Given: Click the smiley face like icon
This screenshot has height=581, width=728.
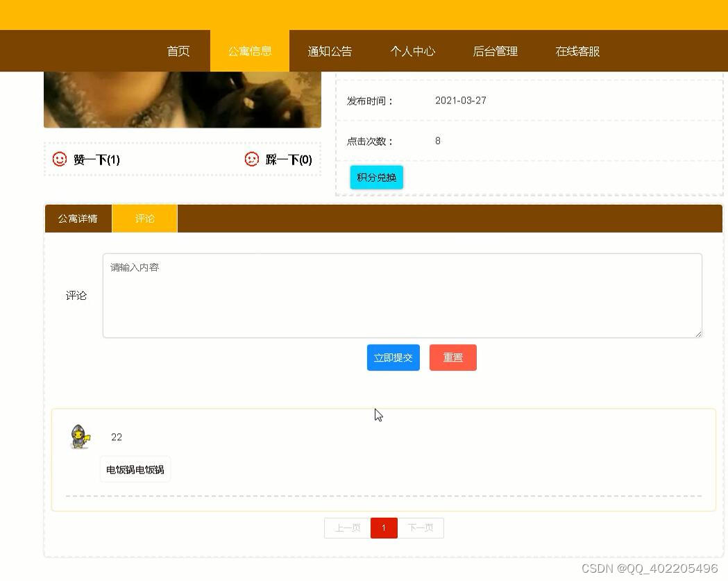Looking at the screenshot, I should click(x=58, y=159).
